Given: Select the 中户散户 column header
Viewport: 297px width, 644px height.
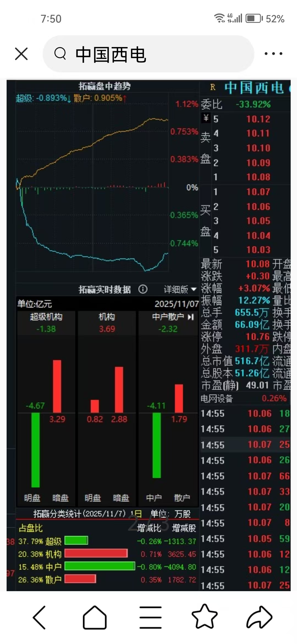Looking at the screenshot, I should click(168, 317).
